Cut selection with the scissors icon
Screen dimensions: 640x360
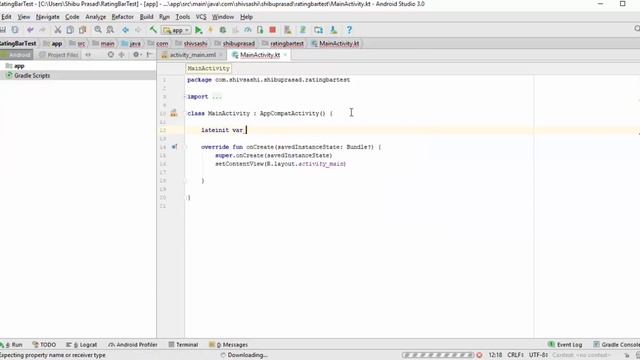58,30
